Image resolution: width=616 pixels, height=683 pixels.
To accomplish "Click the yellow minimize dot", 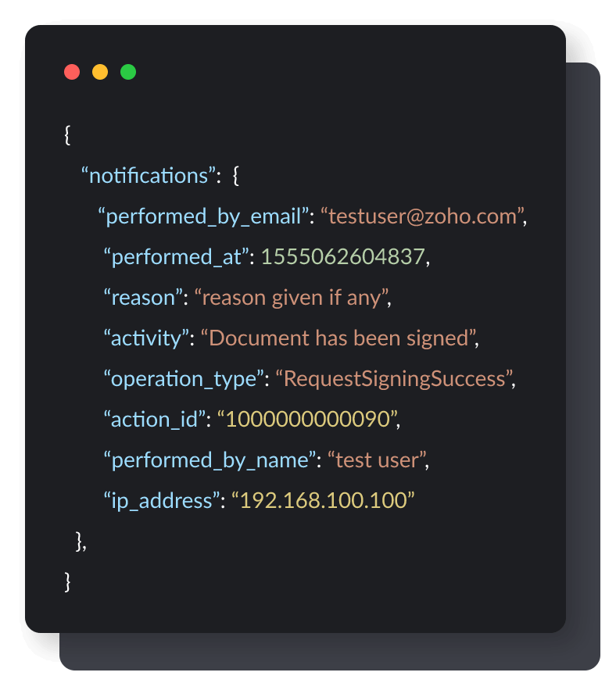I will [100, 73].
